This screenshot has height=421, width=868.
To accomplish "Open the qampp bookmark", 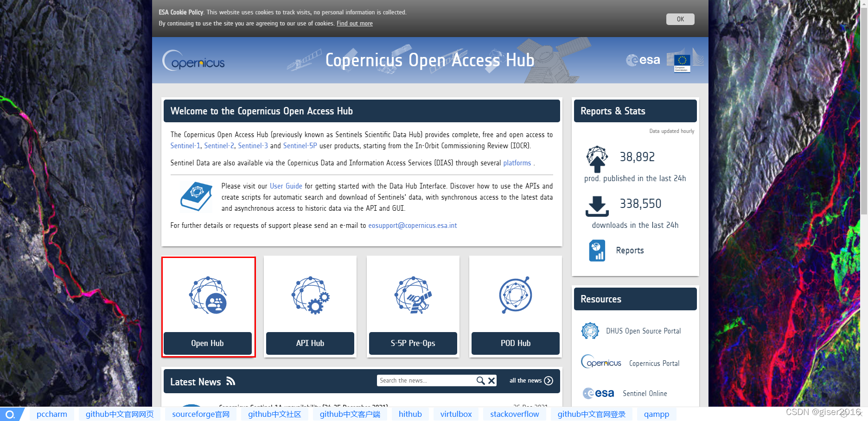I will [657, 414].
